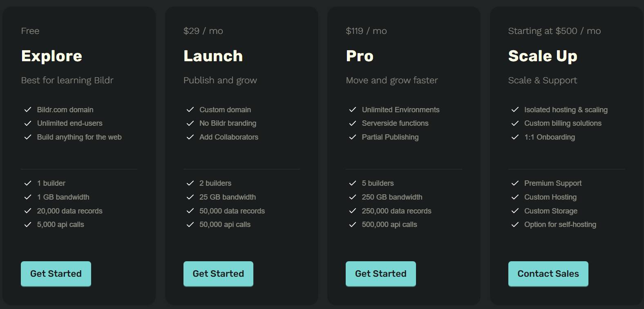This screenshot has width=644, height=309.
Task: Click the checkmark beside No Bildr branding
Action: click(190, 123)
